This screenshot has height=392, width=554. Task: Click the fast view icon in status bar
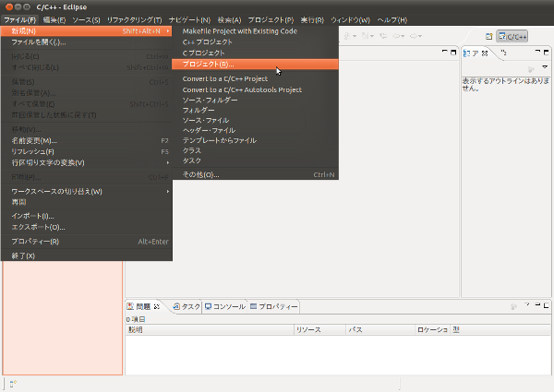click(13, 384)
